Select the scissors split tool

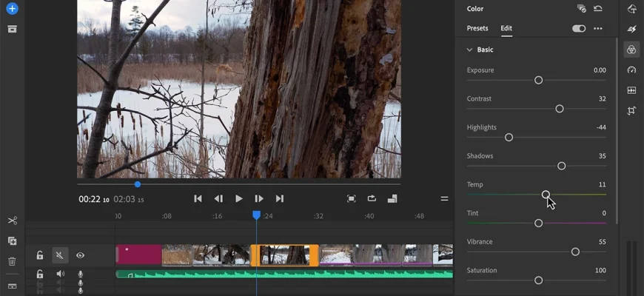click(13, 221)
